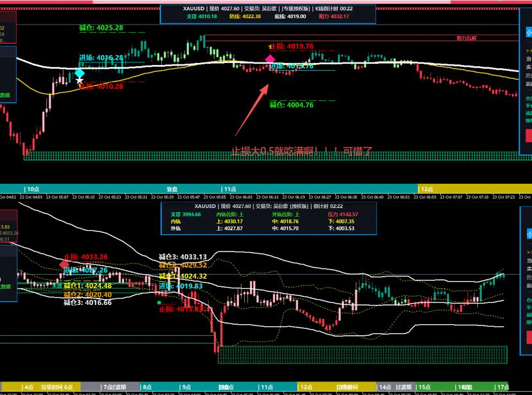The width and height of the screenshot is (532, 395).
Task: Click the 压力 4142.57 value in lower info box
Action: [x=343, y=214]
